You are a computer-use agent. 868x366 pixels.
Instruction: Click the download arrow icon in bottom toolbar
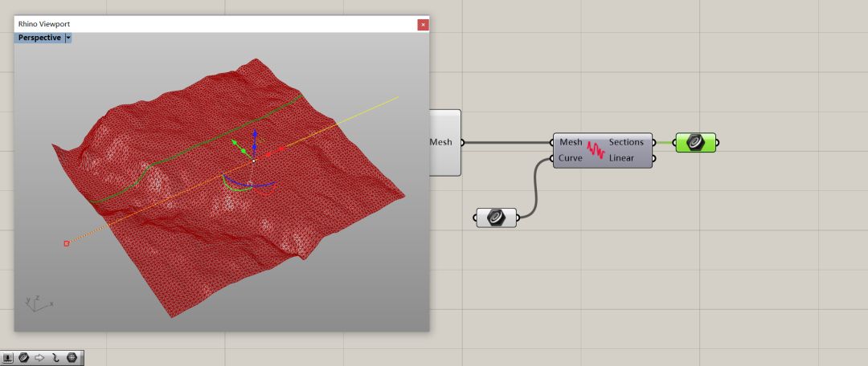8,358
